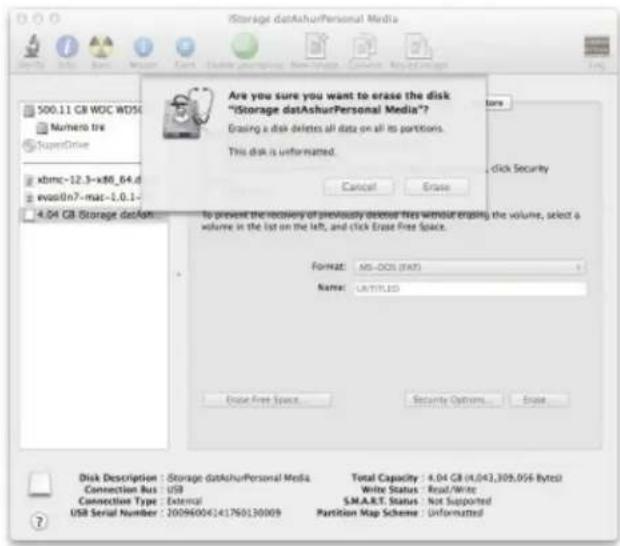The width and height of the screenshot is (620, 546).
Task: Click the Connection Type External value
Action: tap(184, 501)
